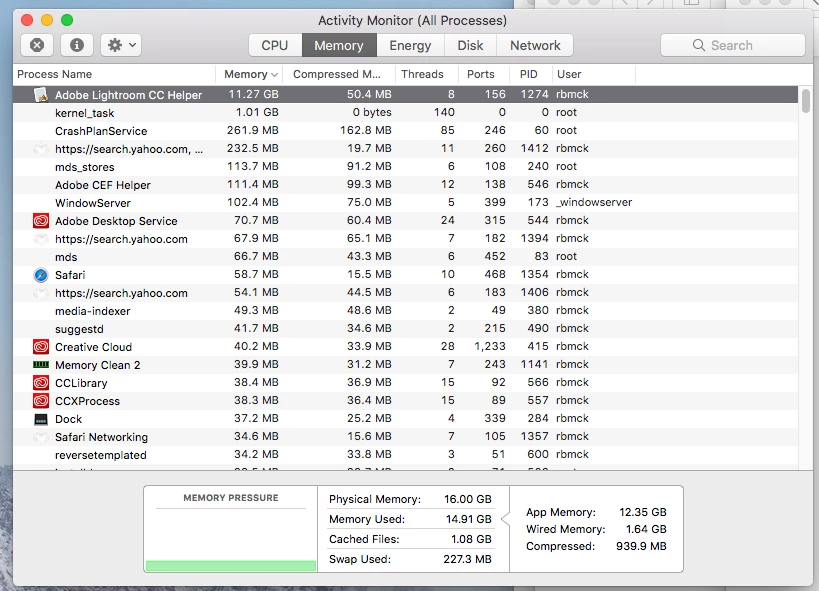Click icon beside https://search.yahoo.com, ... row
This screenshot has height=591, width=819.
pyautogui.click(x=41, y=149)
